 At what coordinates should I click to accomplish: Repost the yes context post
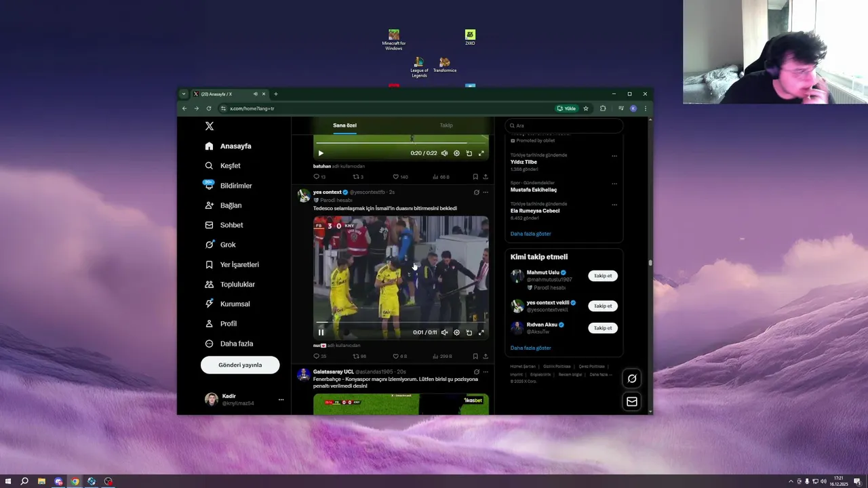coord(359,356)
